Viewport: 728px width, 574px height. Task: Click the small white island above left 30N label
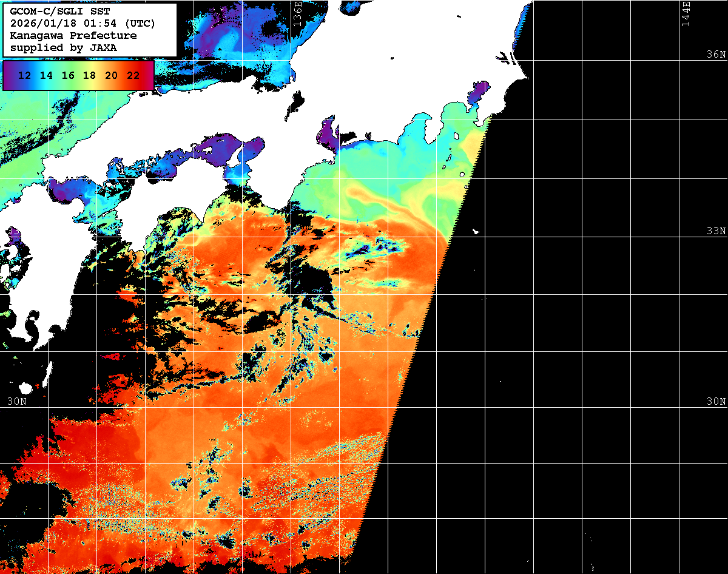pyautogui.click(x=25, y=387)
